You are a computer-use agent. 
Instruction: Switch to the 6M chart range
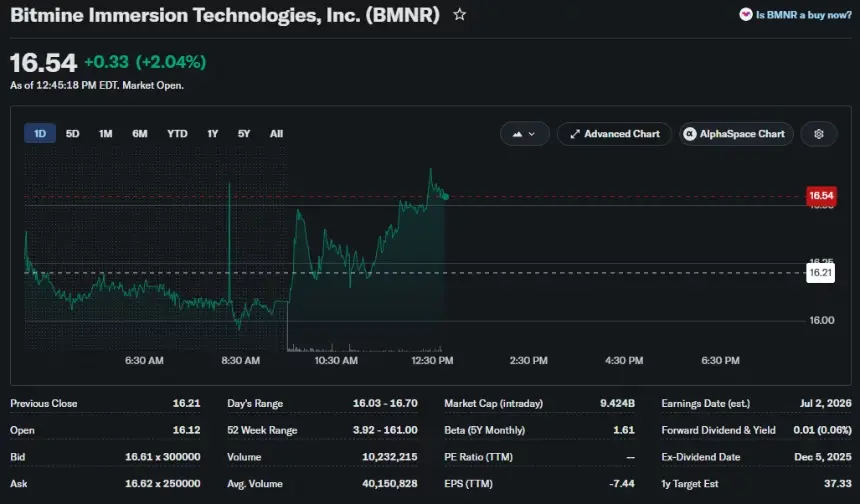[x=139, y=133]
